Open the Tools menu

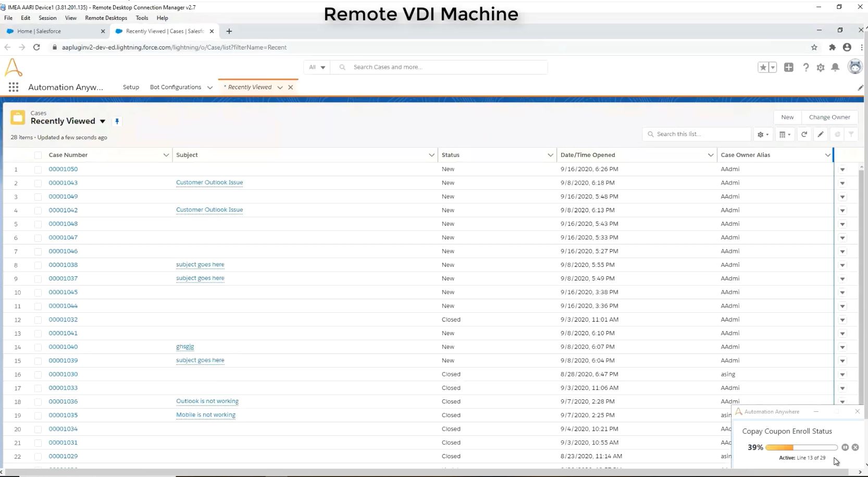tap(142, 18)
